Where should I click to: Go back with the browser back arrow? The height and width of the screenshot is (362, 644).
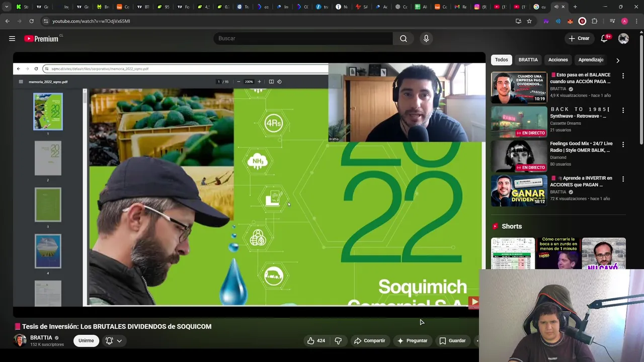(x=8, y=21)
